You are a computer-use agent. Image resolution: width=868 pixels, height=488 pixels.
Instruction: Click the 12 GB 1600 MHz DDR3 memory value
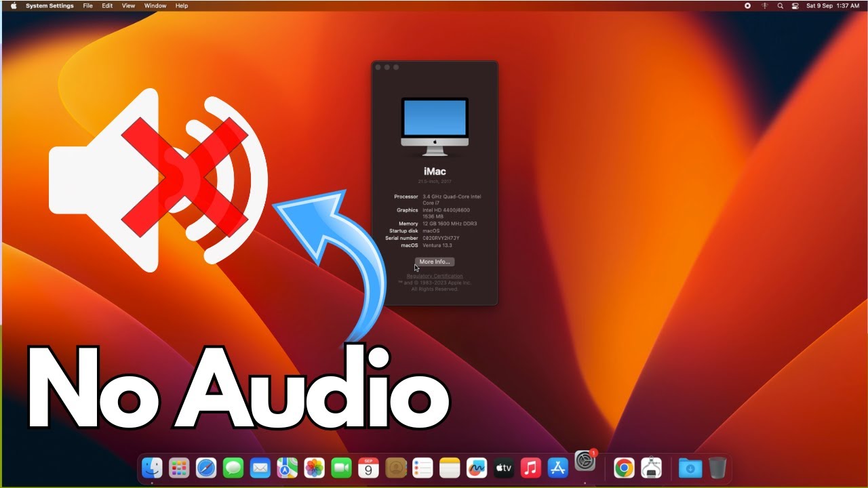450,224
